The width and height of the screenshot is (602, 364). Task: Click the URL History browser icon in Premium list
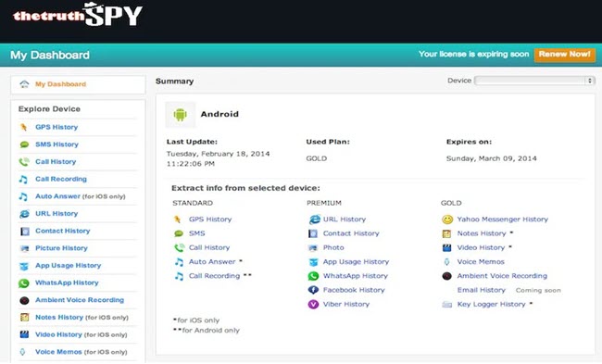315,220
